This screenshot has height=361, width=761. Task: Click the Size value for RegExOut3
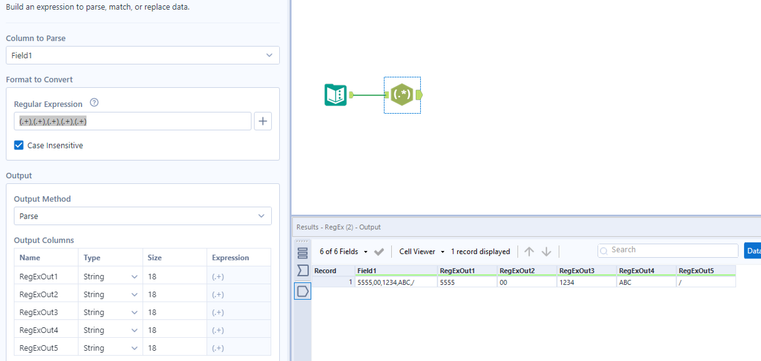(x=175, y=312)
